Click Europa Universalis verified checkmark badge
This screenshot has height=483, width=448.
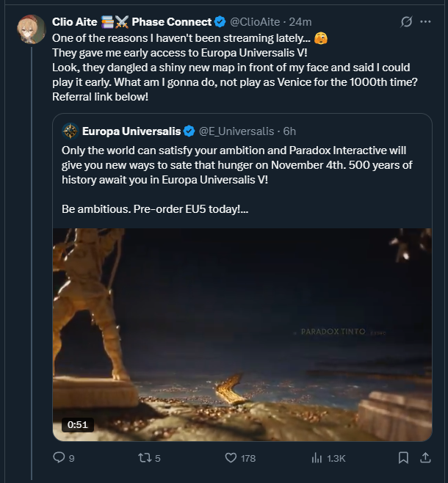(x=189, y=131)
